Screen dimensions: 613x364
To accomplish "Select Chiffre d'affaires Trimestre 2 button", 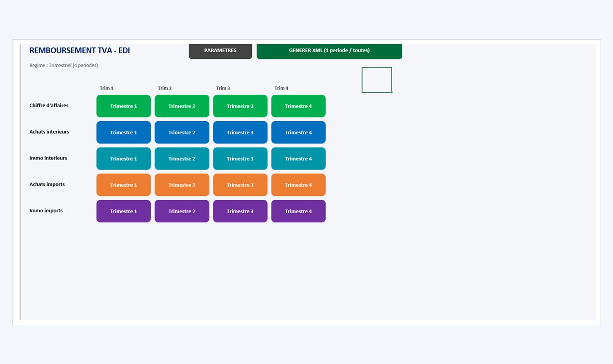I will [182, 106].
